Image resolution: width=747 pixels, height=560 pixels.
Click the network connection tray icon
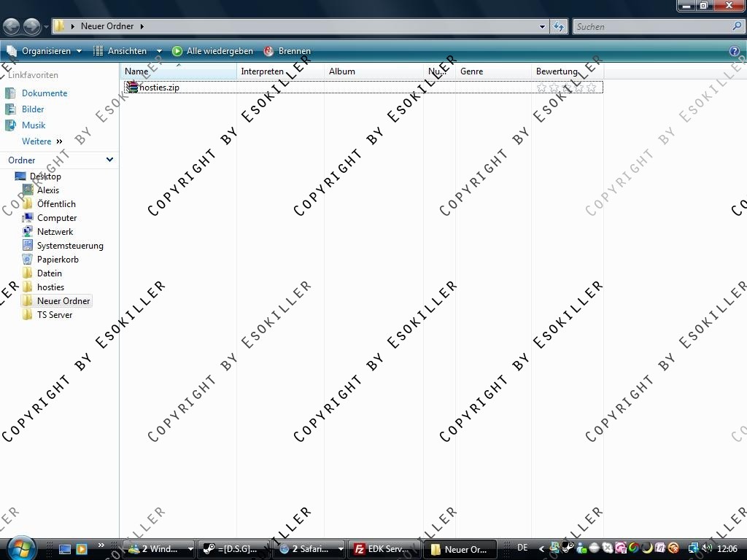point(694,548)
